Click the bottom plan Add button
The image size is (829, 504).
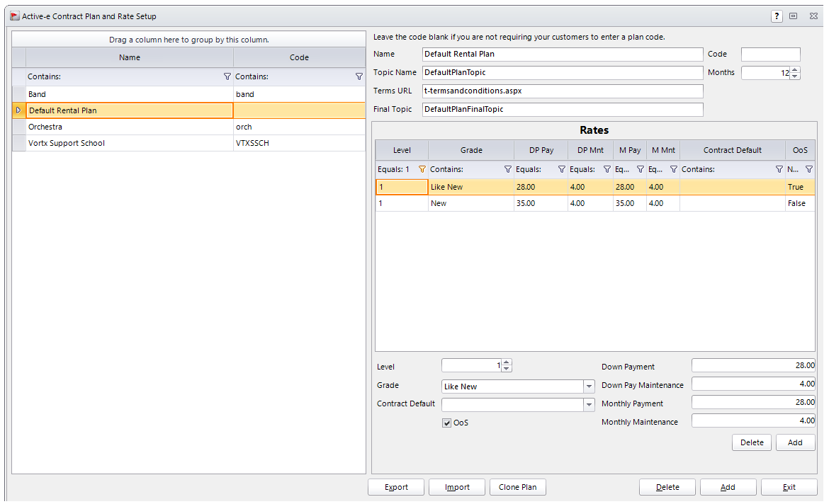coord(728,487)
